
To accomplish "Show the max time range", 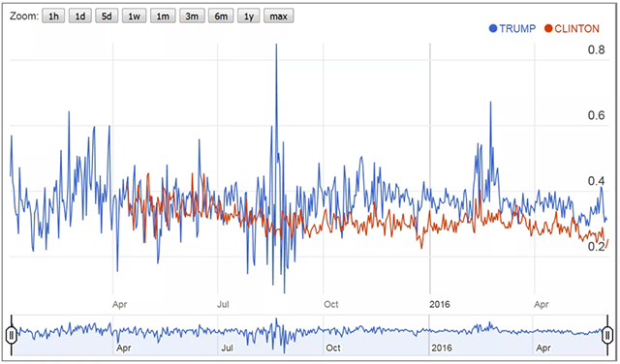I will pyautogui.click(x=279, y=16).
